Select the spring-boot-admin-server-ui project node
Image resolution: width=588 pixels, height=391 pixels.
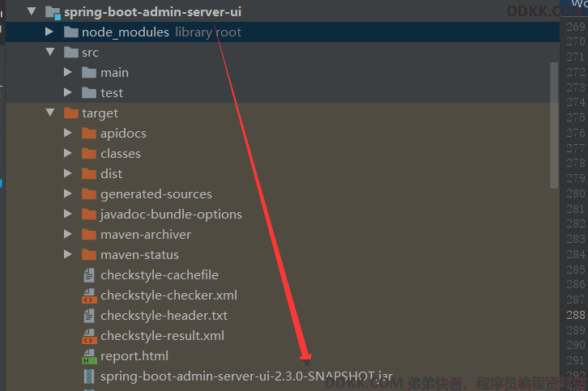pos(152,12)
